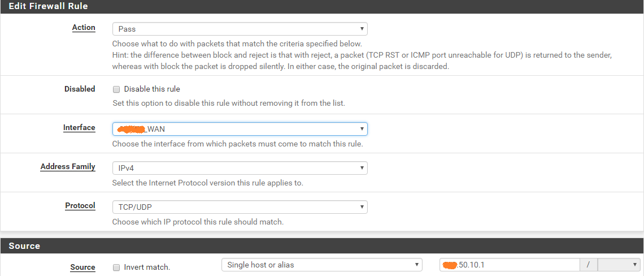Click the dark Source section header bar
Screen dimensions: 644x276
[x=322, y=246]
